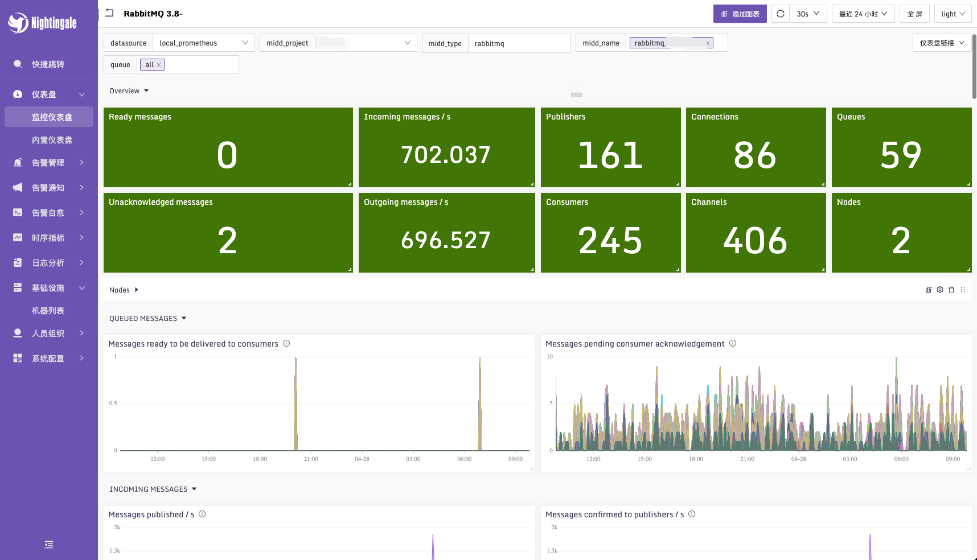Click the 添加图表 button
The height and width of the screenshot is (560, 977).
tap(740, 14)
